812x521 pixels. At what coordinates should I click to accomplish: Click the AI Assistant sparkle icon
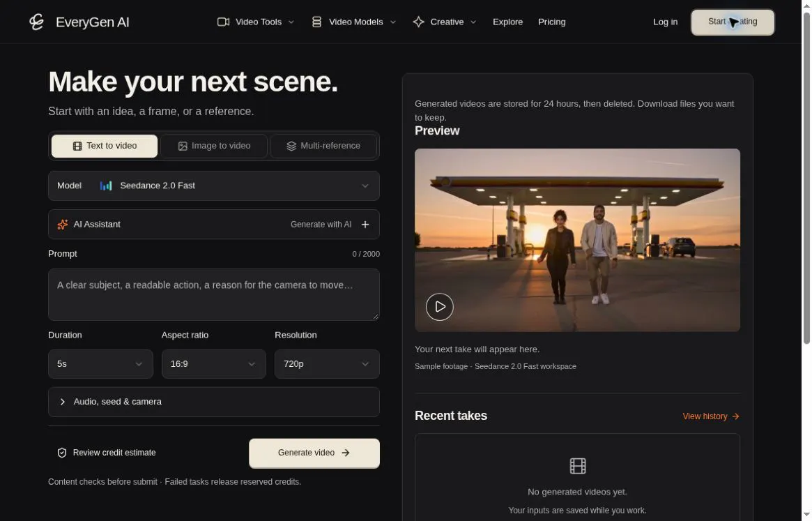63,225
